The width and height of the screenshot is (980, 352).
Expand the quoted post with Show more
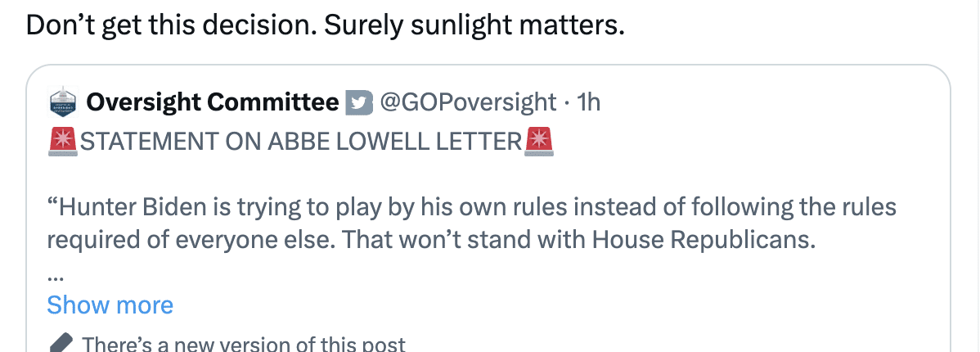(x=110, y=305)
